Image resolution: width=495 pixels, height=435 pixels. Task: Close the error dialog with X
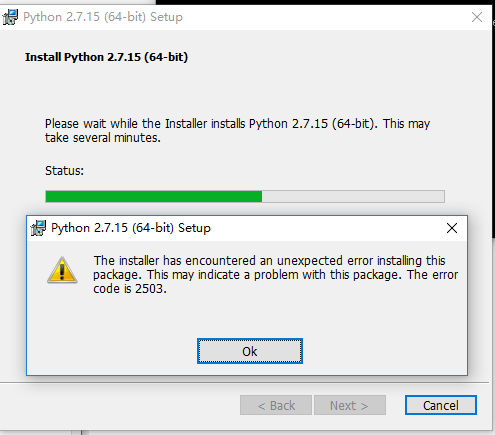[x=452, y=228]
